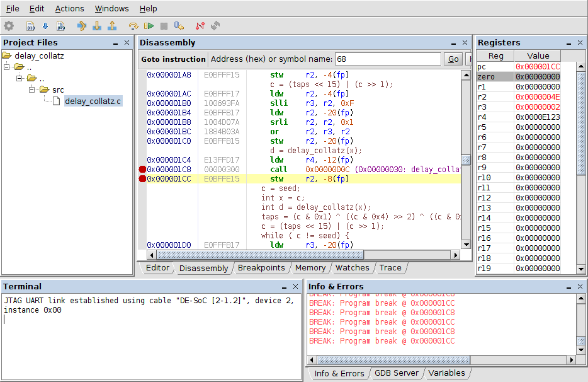Switch to the Breakpoints tab
The image size is (588, 382).
261,268
